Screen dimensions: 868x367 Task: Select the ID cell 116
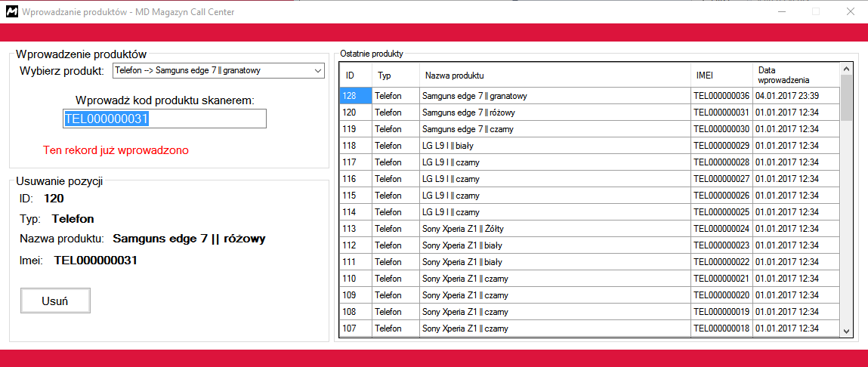pyautogui.click(x=355, y=179)
